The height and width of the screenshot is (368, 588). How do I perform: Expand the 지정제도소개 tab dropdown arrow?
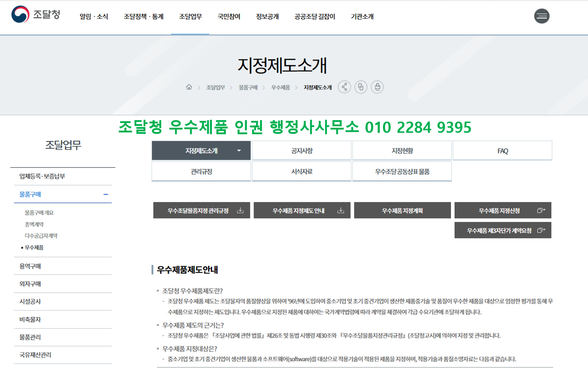(239, 151)
